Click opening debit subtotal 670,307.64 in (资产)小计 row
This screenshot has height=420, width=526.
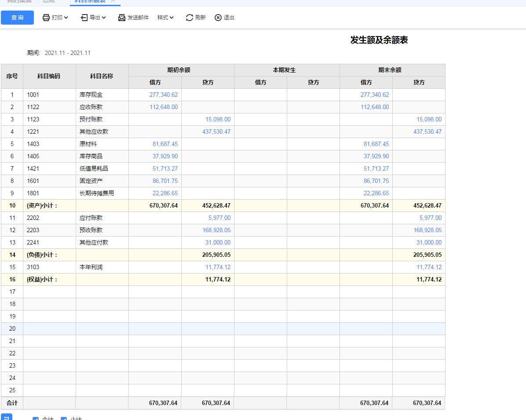point(163,206)
